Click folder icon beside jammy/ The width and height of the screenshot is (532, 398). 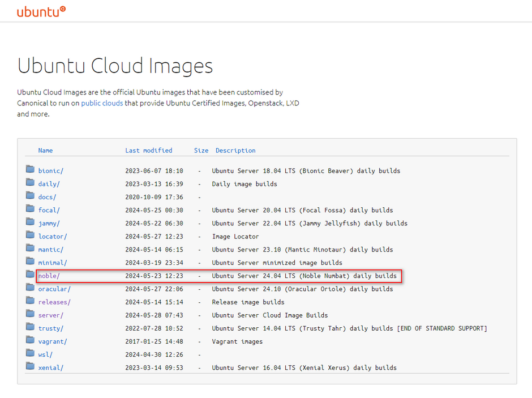(30, 222)
